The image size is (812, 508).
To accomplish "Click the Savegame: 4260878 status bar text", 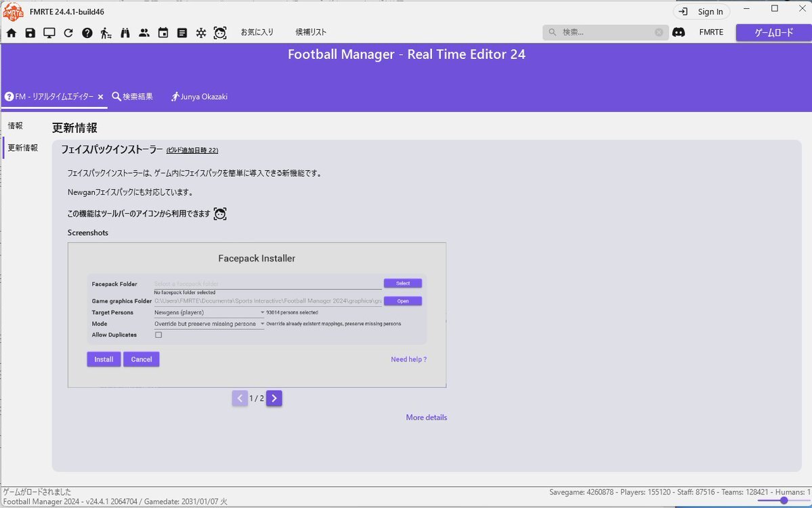I will [x=582, y=492].
